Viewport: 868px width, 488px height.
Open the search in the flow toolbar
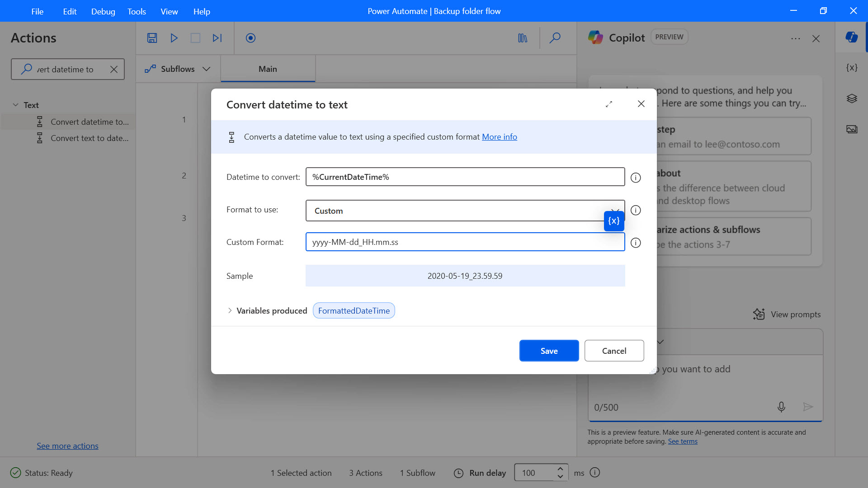555,38
